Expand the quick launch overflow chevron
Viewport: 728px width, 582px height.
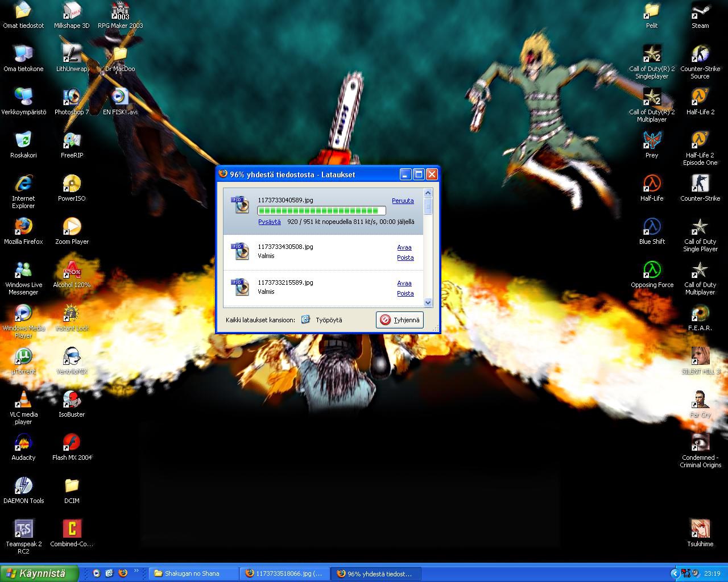click(136, 571)
